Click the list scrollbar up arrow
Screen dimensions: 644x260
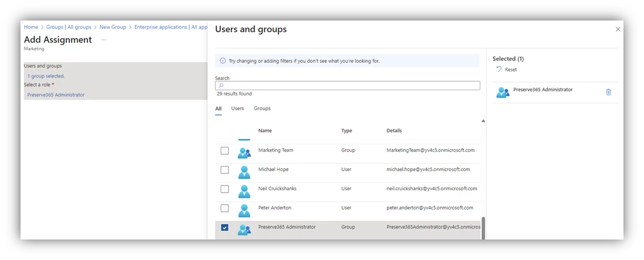483,121
